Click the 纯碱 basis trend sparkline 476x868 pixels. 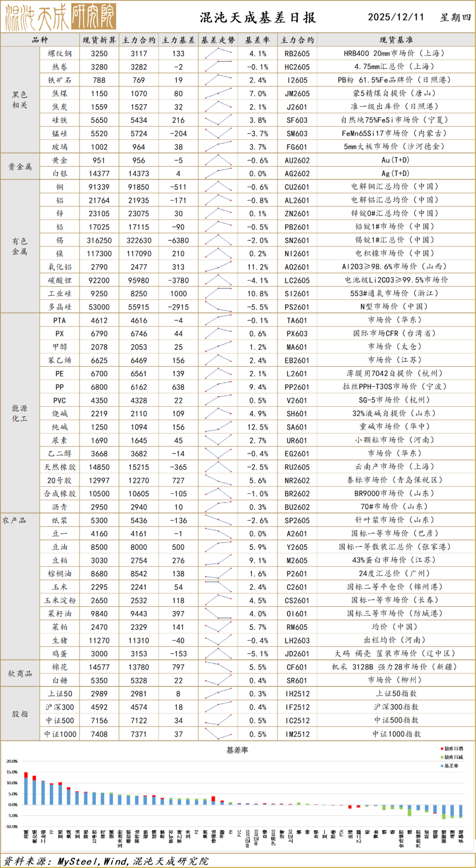click(218, 427)
